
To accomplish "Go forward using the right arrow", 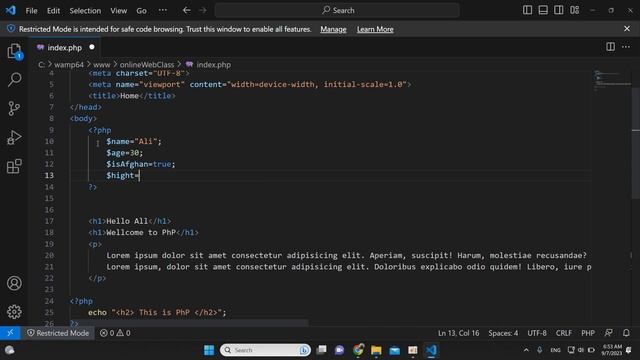I will (x=203, y=10).
